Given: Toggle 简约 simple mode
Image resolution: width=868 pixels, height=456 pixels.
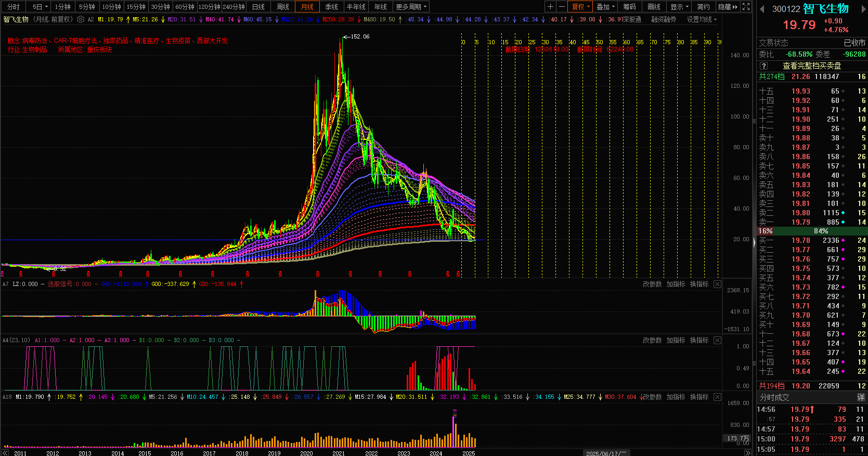Looking at the screenshot, I should click(704, 7).
